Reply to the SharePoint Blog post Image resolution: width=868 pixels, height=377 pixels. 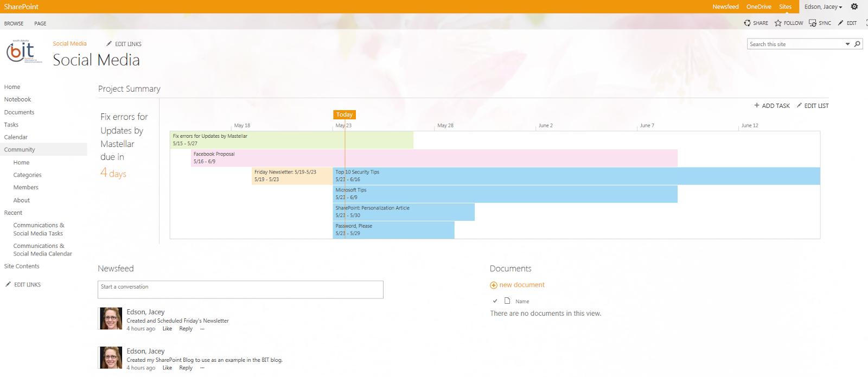click(186, 368)
